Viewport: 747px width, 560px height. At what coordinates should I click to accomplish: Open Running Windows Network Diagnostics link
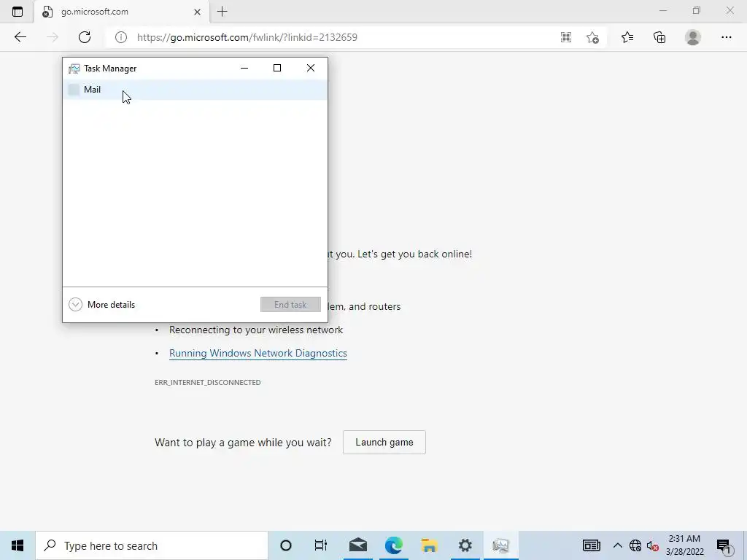258,353
